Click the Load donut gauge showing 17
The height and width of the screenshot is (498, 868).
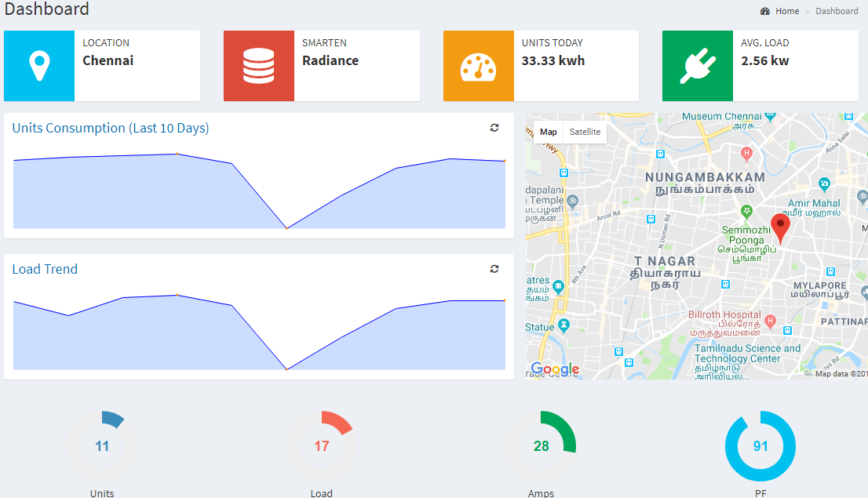321,446
